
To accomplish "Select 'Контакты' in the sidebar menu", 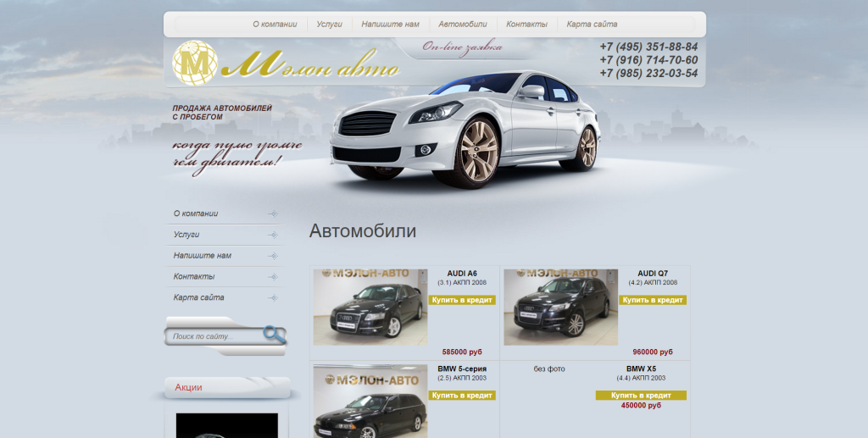I will 194,276.
